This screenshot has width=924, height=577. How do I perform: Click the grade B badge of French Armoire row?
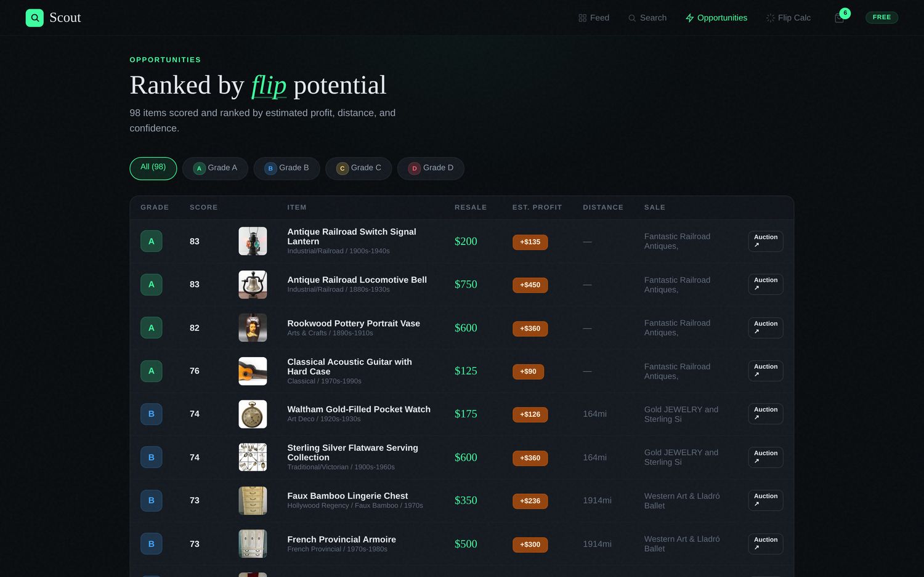tap(152, 544)
